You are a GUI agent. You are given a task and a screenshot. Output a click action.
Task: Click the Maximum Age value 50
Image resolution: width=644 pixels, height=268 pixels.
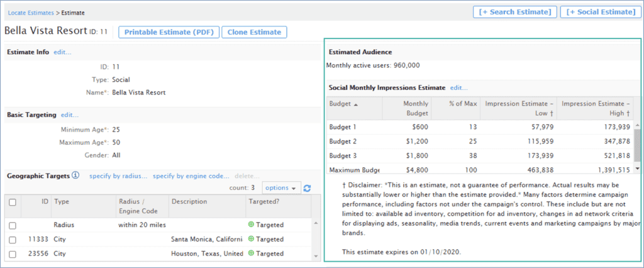(x=116, y=143)
